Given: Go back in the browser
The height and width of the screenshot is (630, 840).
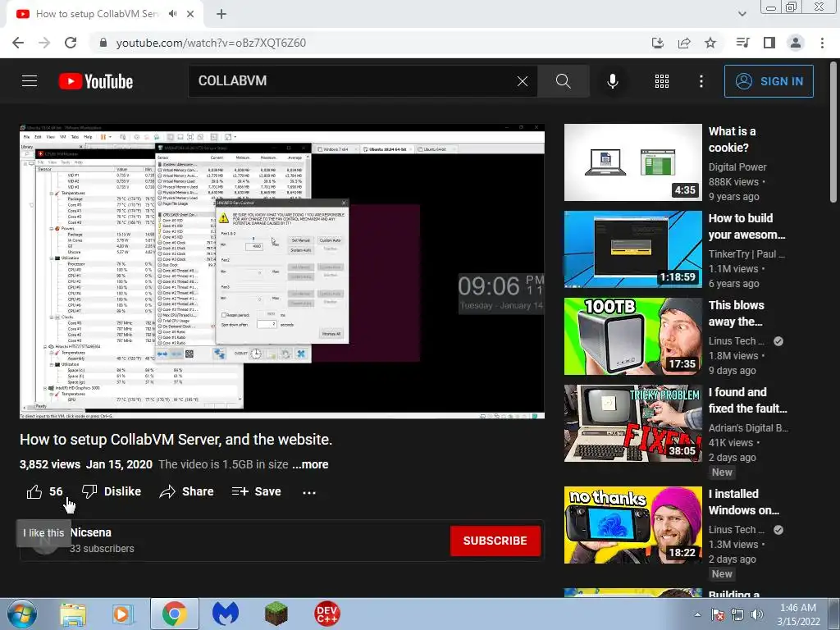Looking at the screenshot, I should pos(18,43).
